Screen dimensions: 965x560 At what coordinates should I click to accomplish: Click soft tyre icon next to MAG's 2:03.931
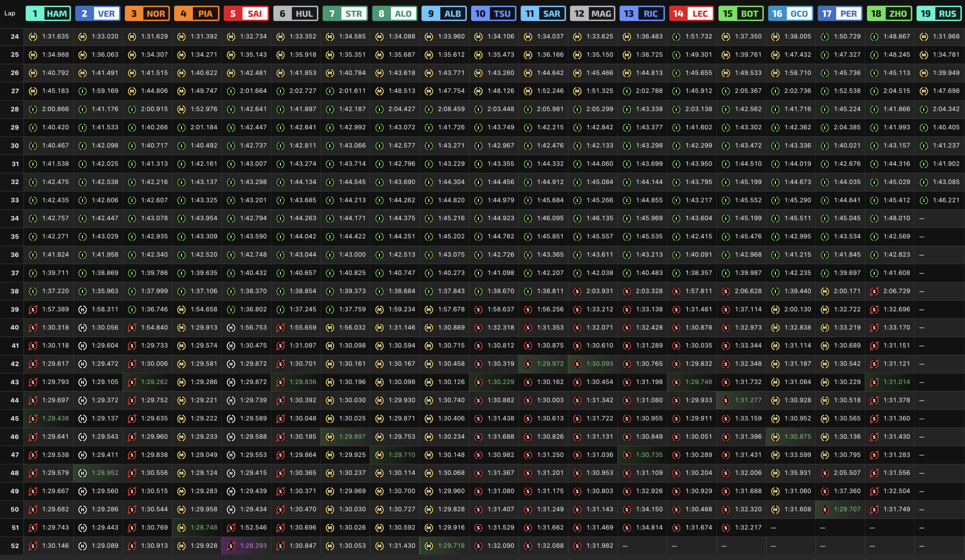[x=577, y=291]
